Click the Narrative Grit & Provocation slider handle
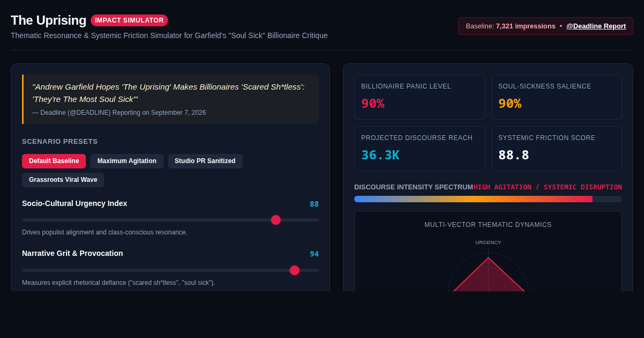The image size is (644, 338). tap(295, 270)
